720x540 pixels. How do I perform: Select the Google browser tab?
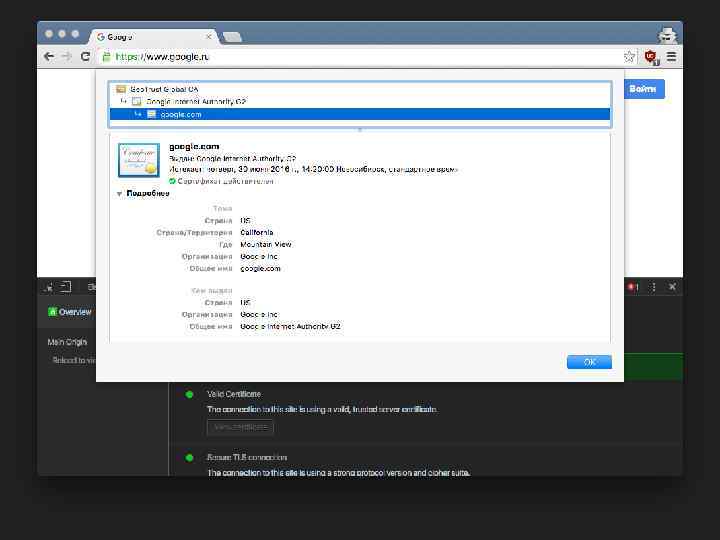(x=153, y=37)
